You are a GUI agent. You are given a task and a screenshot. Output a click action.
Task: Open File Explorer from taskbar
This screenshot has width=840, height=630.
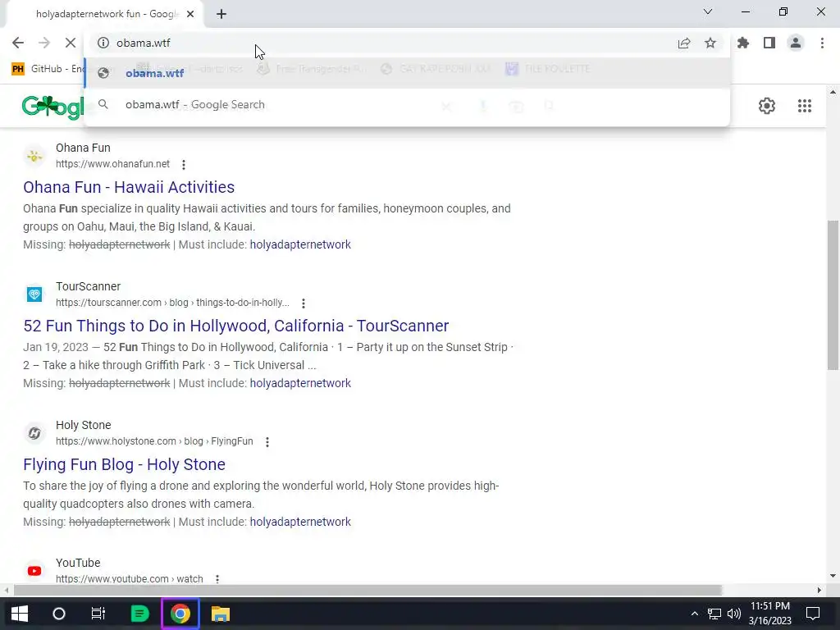[x=220, y=614]
